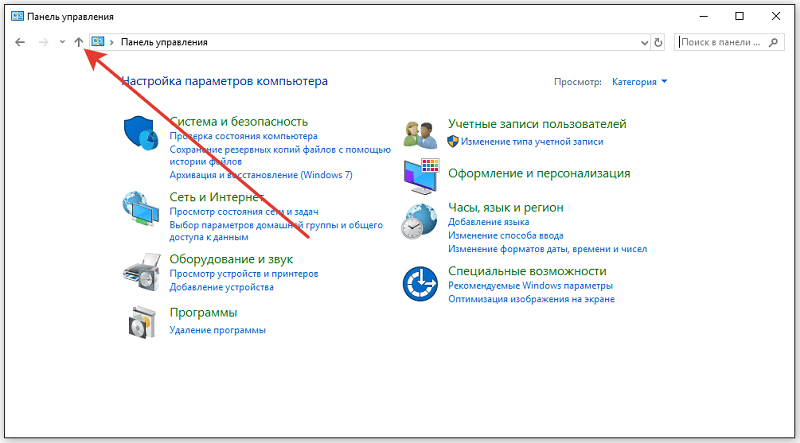Open the Категория view dropdown

click(639, 82)
